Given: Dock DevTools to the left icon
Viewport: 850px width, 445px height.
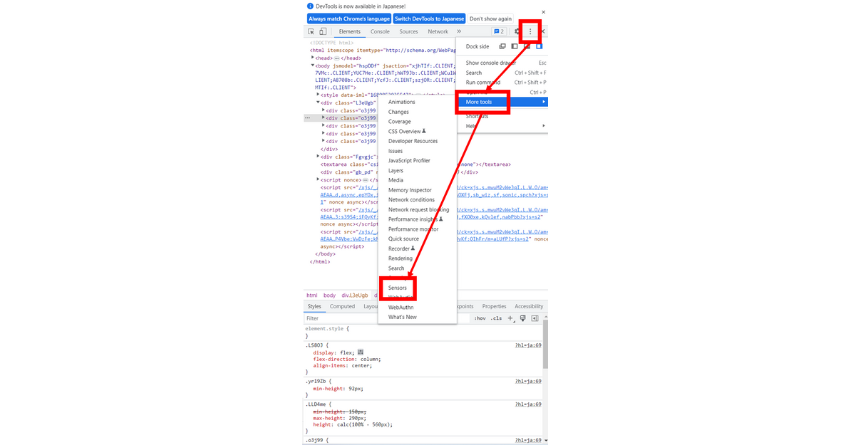Looking at the screenshot, I should tap(514, 47).
